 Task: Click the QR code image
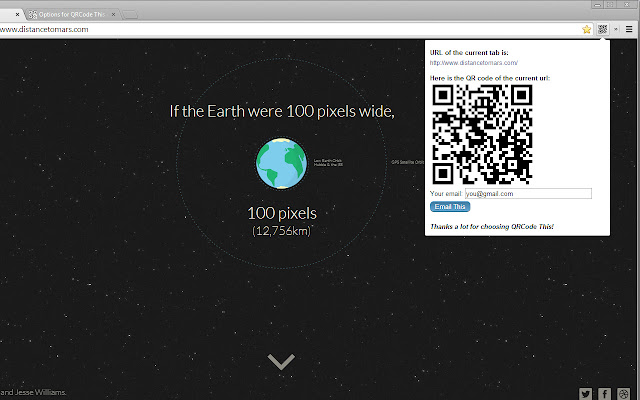(482, 135)
